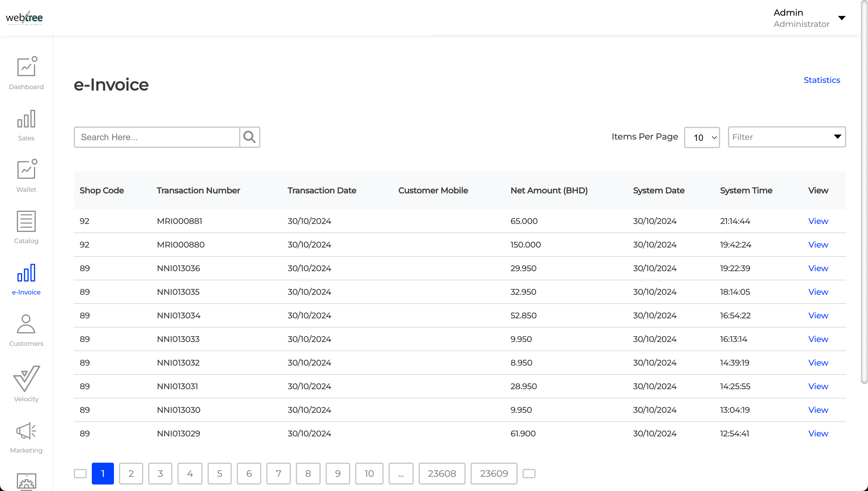Jump to last page 23609
The width and height of the screenshot is (868, 491).
pyautogui.click(x=494, y=474)
